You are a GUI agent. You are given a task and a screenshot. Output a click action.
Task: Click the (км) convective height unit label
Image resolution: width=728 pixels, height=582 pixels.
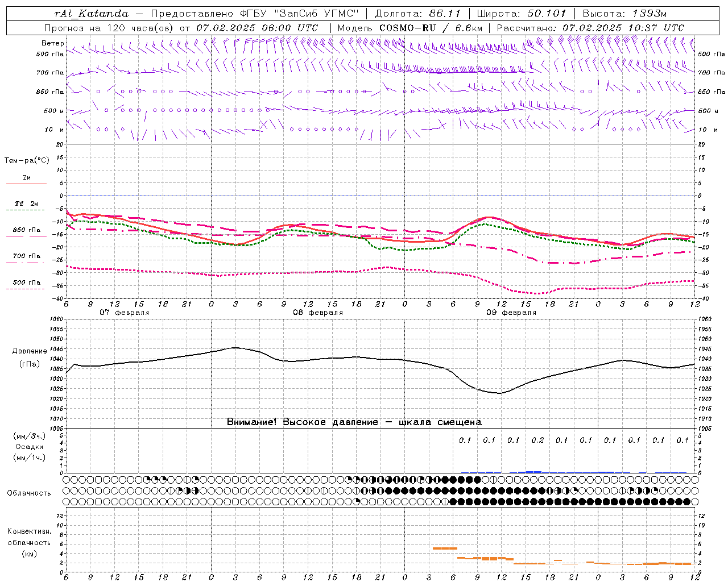pos(29,554)
